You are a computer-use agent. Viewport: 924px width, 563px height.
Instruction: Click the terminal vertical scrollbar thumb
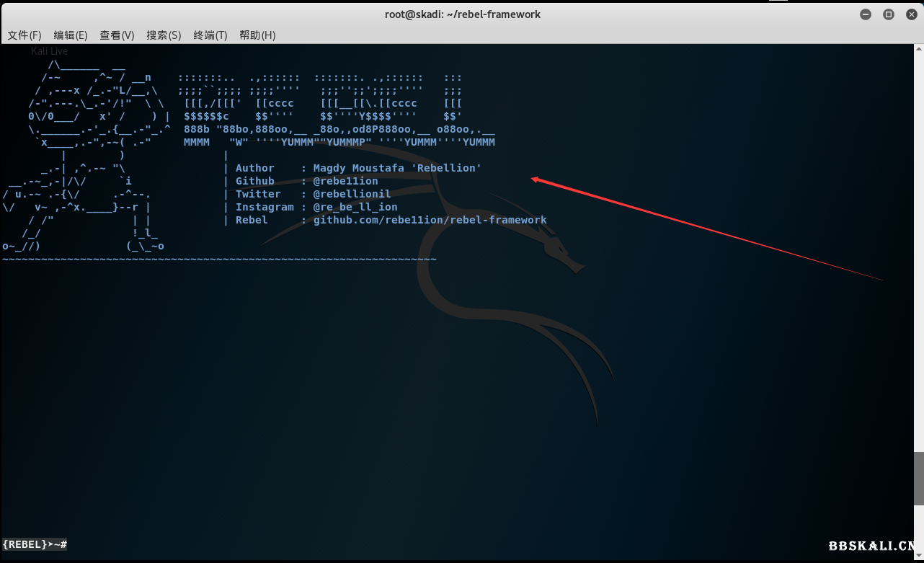918,479
